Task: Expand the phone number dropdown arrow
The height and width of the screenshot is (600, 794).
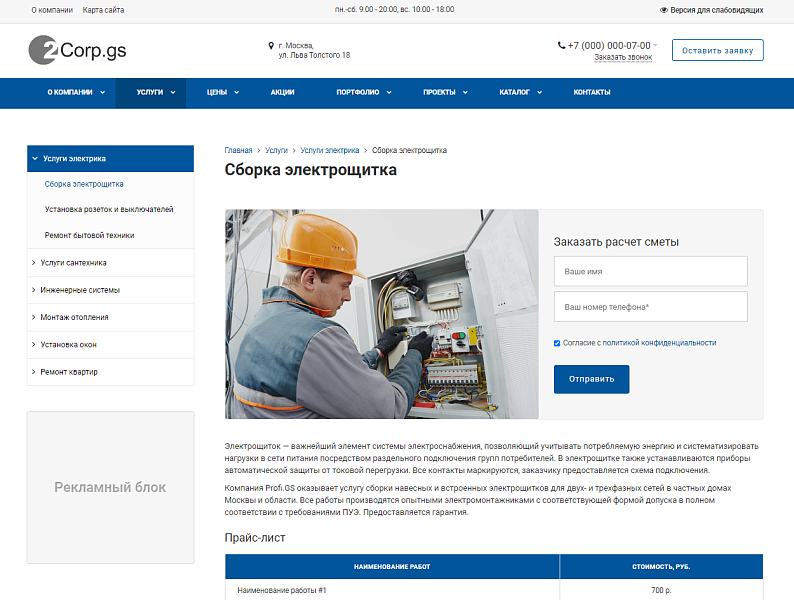Action: pyautogui.click(x=657, y=45)
